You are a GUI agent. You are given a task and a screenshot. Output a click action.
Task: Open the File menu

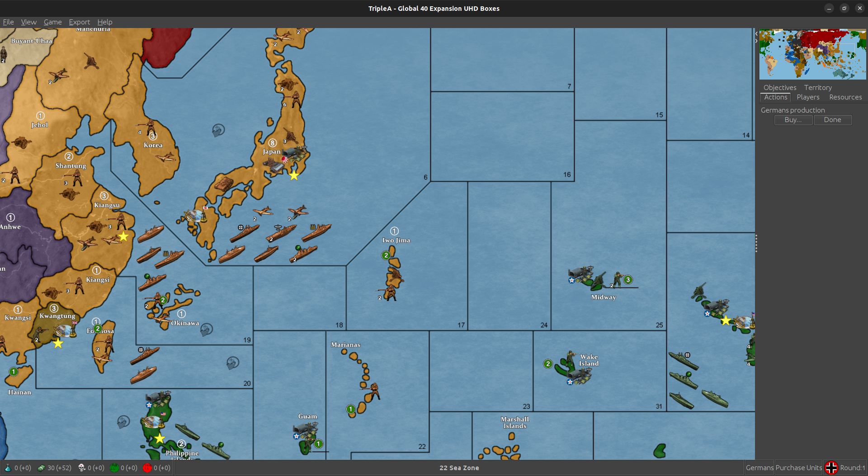(8, 22)
